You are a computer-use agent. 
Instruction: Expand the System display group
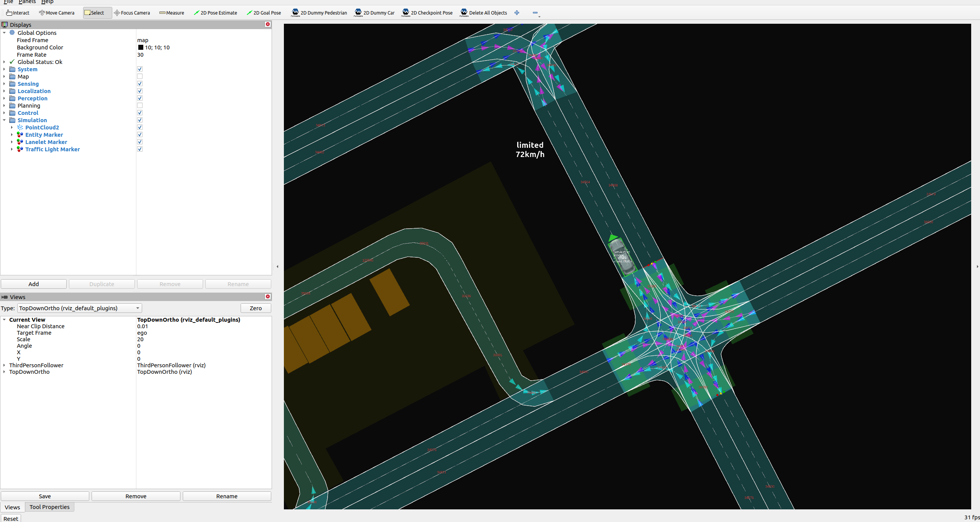[x=4, y=69]
